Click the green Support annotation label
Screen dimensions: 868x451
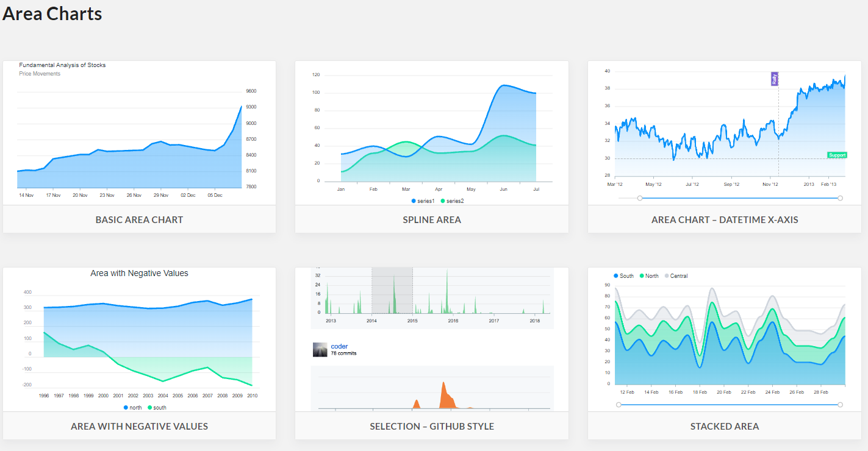pyautogui.click(x=837, y=155)
